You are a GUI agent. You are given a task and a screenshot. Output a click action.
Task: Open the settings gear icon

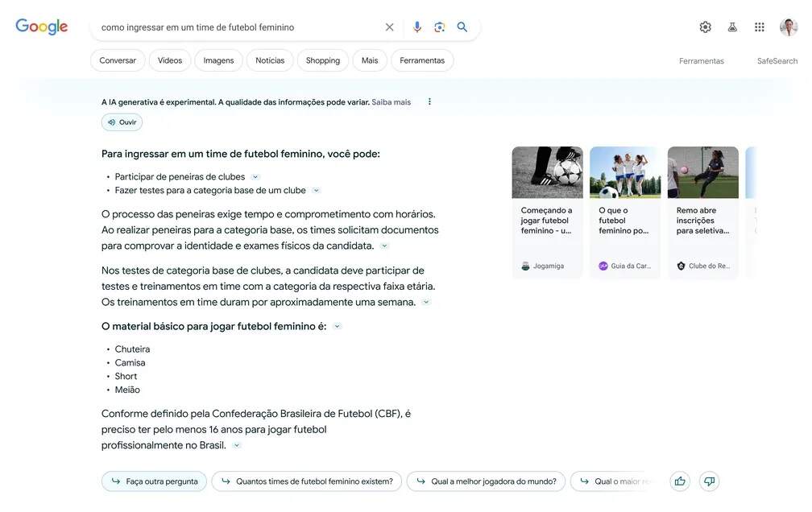[706, 27]
